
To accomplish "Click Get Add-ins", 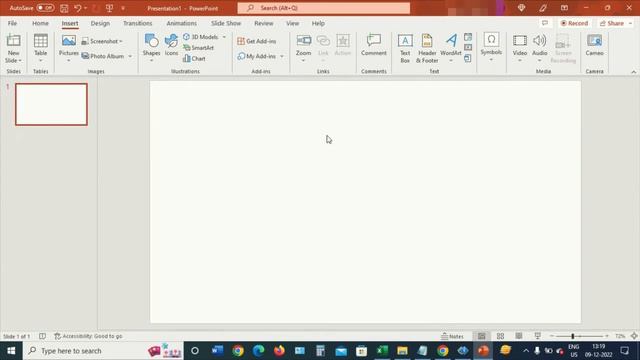I will 257,41.
